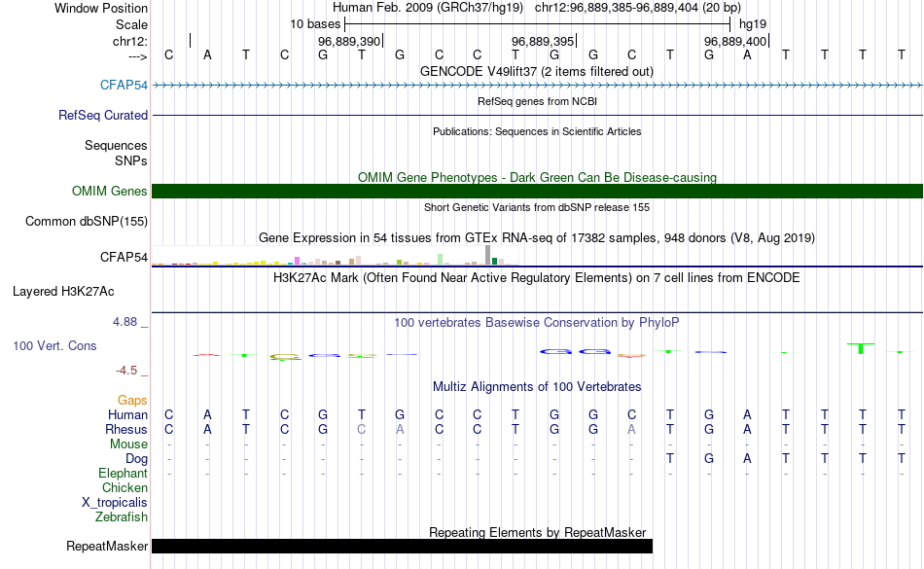Click the Zebrafish alignment species label
Screen dimensions: 924x569
point(122,516)
